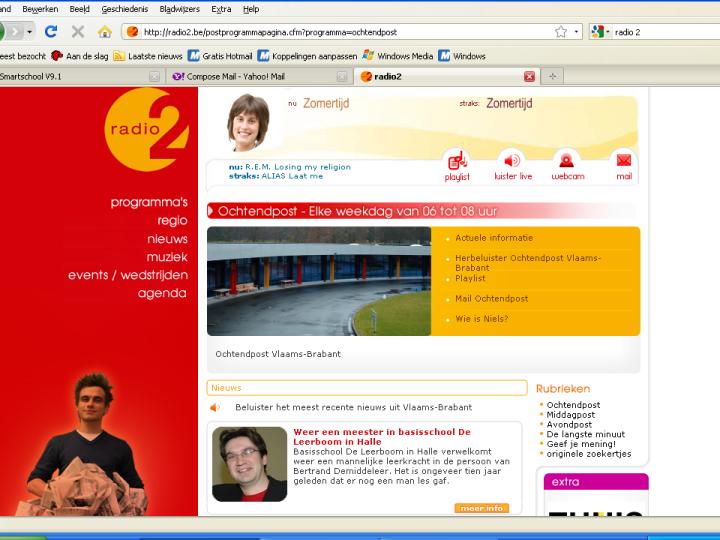This screenshot has height=540, width=720.
Task: Open the Middagpost rubriek link
Action: pyautogui.click(x=570, y=415)
